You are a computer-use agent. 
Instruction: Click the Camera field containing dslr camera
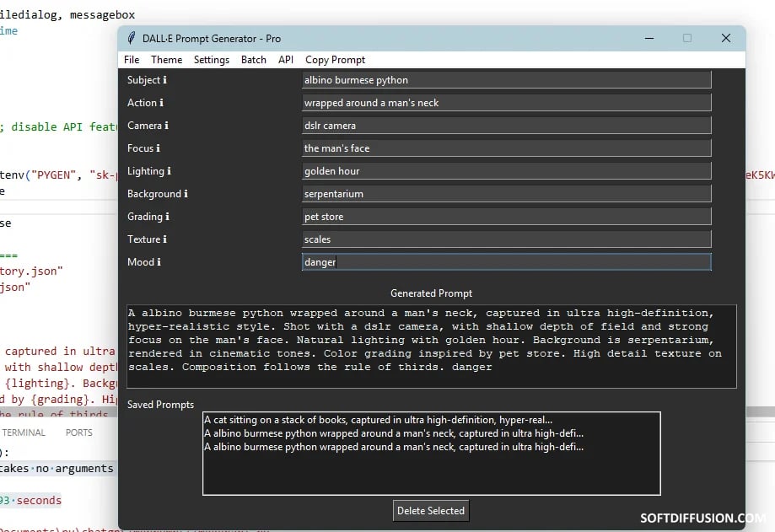[x=507, y=126]
